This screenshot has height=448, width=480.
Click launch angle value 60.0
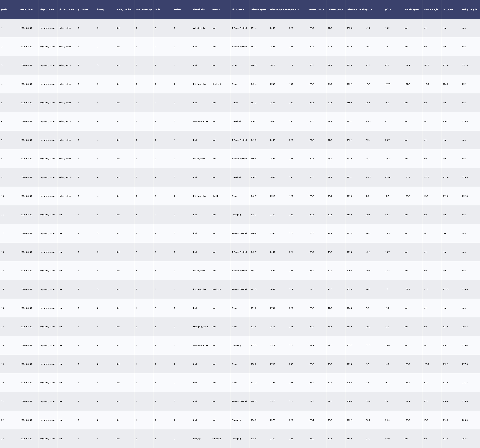(x=426, y=289)
